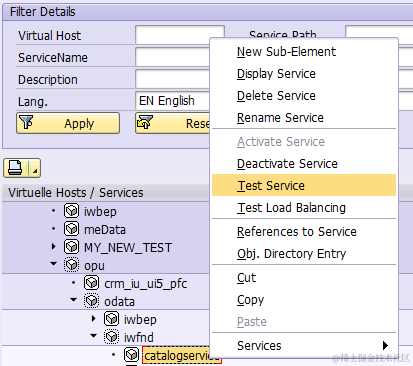Click the service icon next to crm_iu_ui5_pfc
The image size is (413, 366).
(91, 283)
